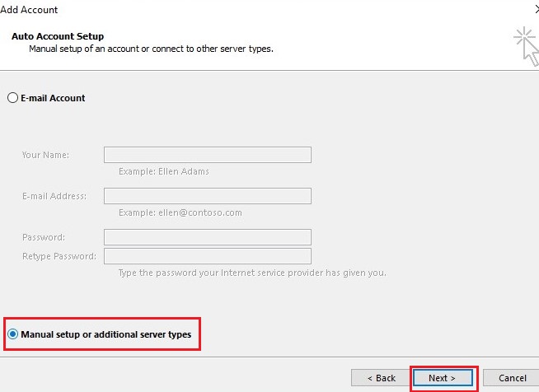Select the E-mail Account radio button
The image size is (539, 392).
pos(12,98)
